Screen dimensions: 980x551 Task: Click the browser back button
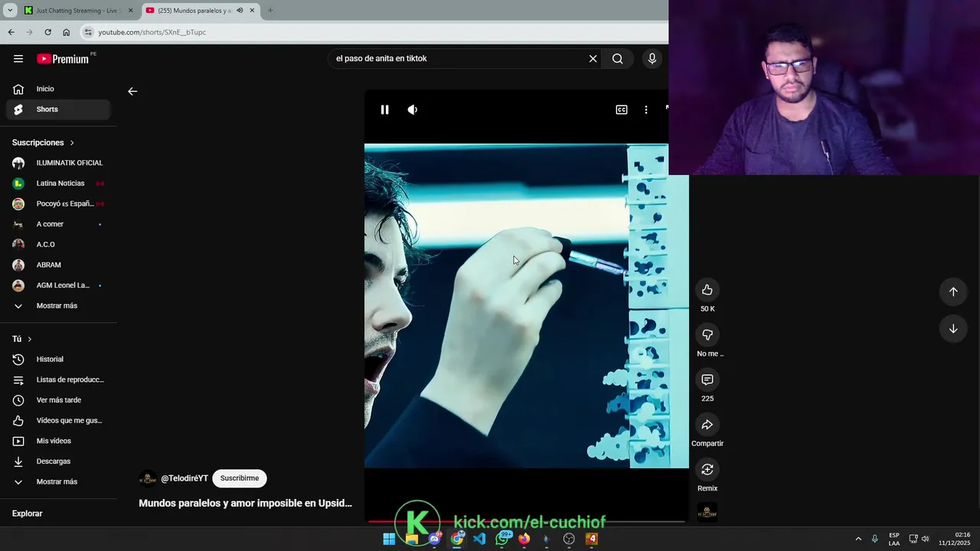tap(11, 32)
